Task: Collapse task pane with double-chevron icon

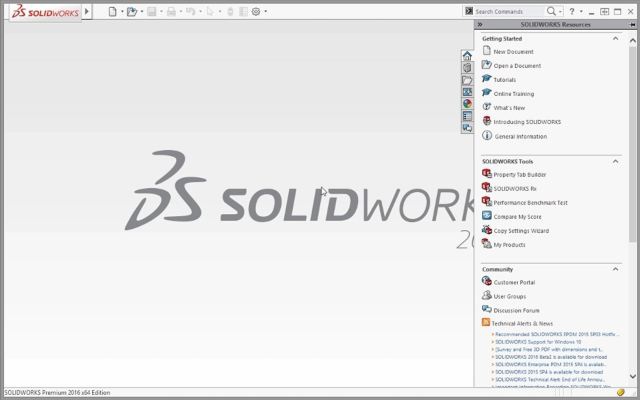Action: (x=480, y=24)
